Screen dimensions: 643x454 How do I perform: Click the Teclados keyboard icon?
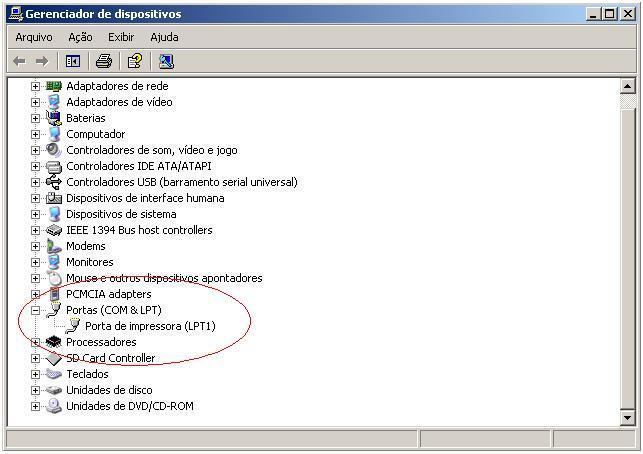click(x=54, y=374)
